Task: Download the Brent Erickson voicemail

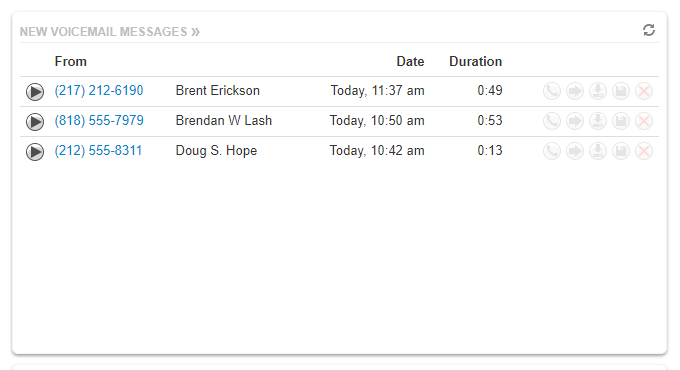Action: point(598,91)
